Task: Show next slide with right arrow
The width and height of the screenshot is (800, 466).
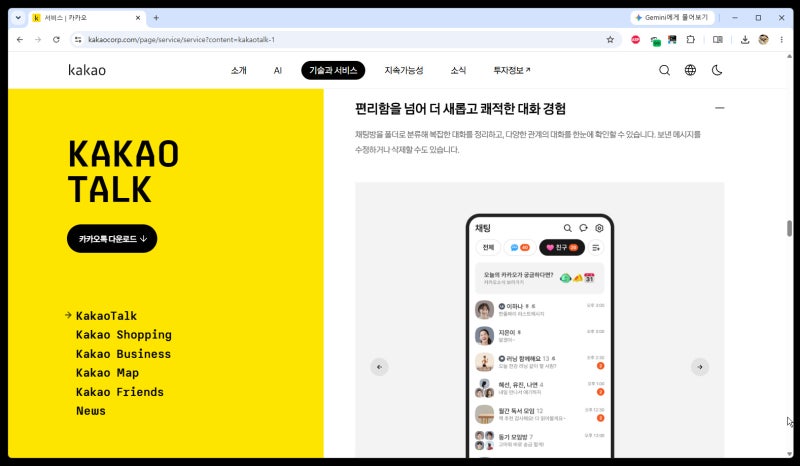Action: click(x=699, y=367)
